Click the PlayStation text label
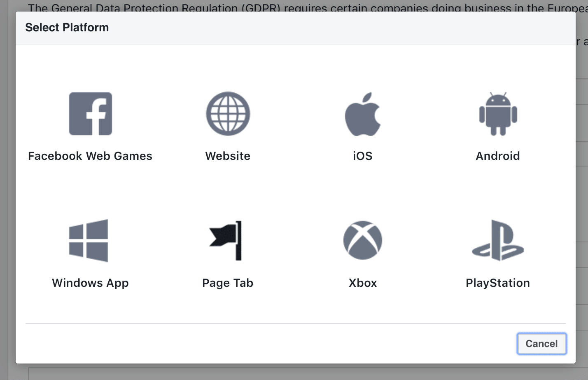This screenshot has width=588, height=380. tap(498, 283)
